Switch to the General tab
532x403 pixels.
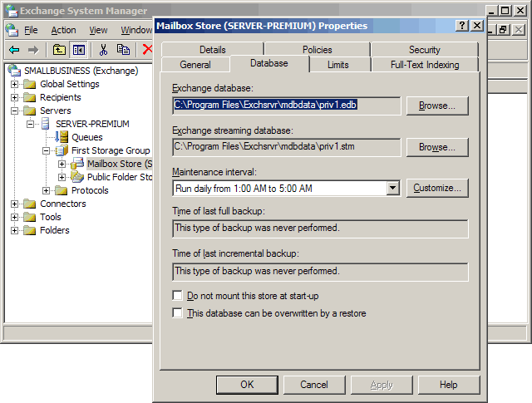tap(195, 65)
